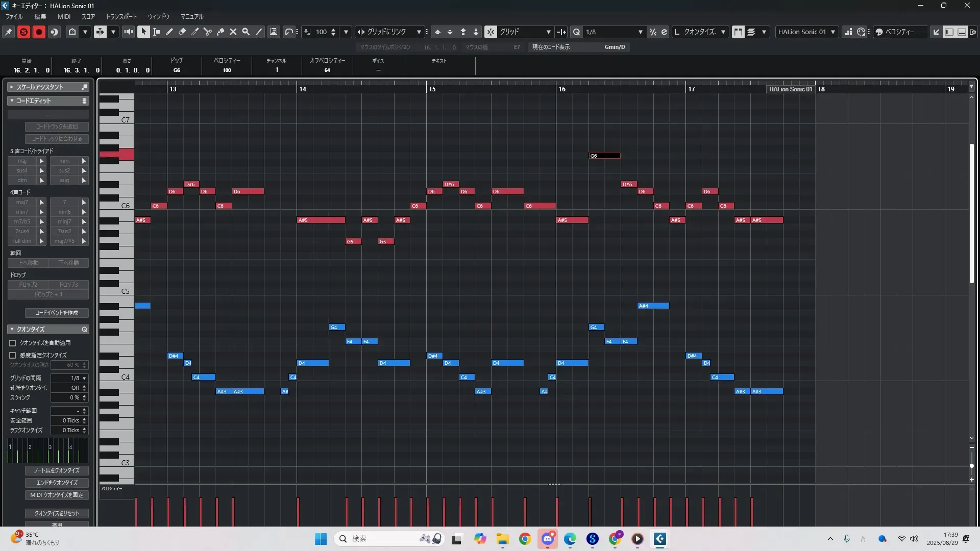Click the コードイベントを作成 button
The image size is (980, 551).
point(57,313)
